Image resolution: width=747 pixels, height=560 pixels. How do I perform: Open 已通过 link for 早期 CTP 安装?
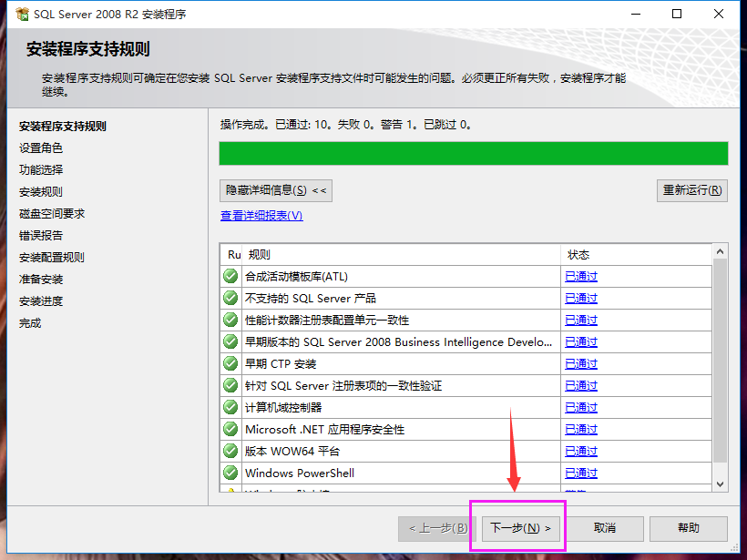point(580,364)
